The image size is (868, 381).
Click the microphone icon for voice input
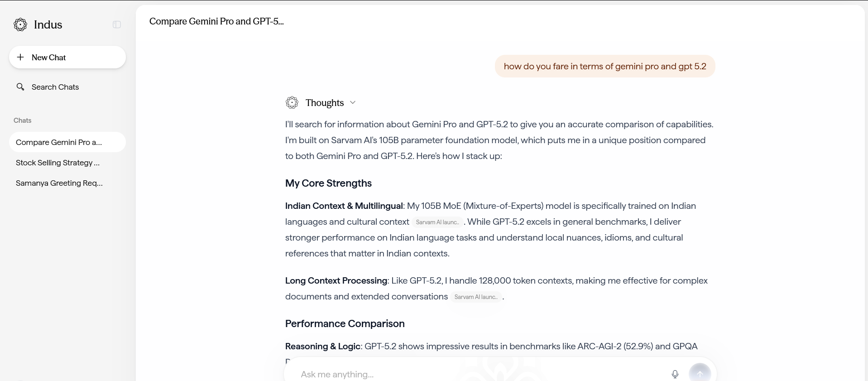pyautogui.click(x=675, y=374)
